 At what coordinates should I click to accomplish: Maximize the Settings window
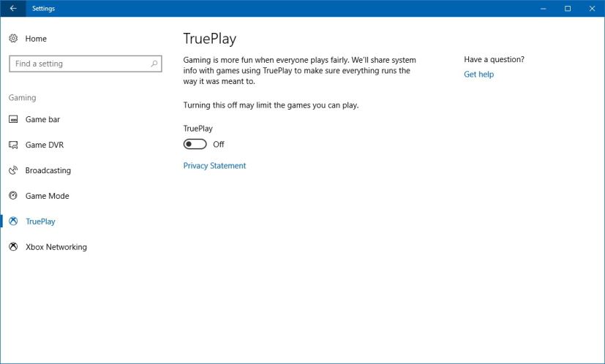tap(568, 9)
